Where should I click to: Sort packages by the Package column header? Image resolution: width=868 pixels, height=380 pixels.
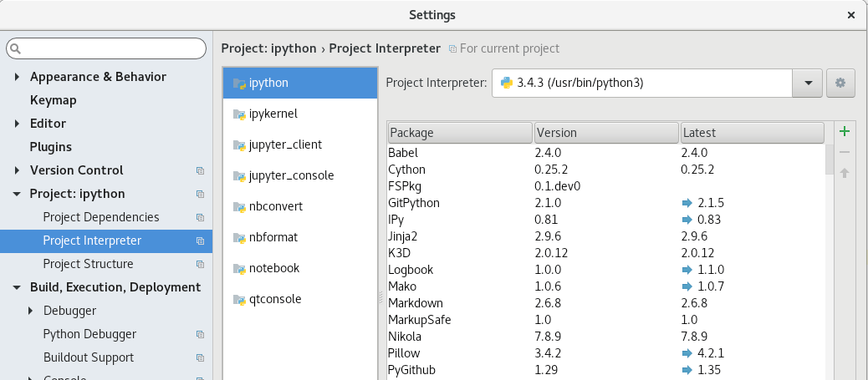tap(459, 133)
